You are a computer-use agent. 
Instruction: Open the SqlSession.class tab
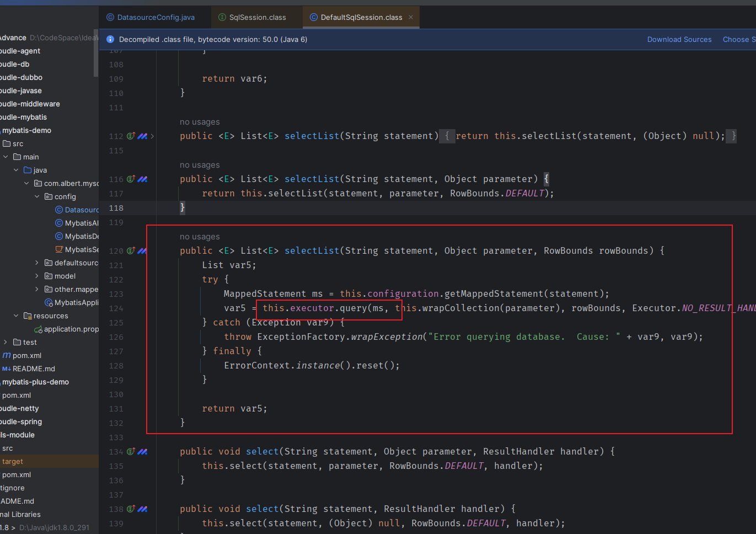257,17
